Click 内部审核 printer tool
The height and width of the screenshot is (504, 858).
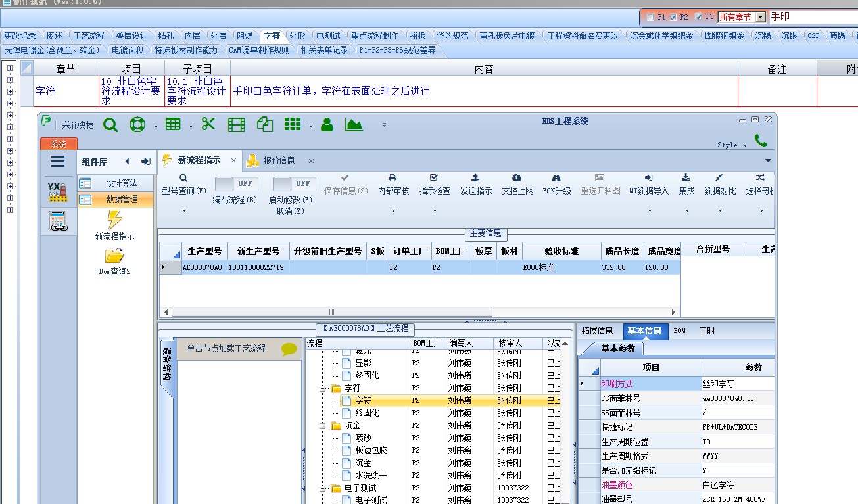393,184
